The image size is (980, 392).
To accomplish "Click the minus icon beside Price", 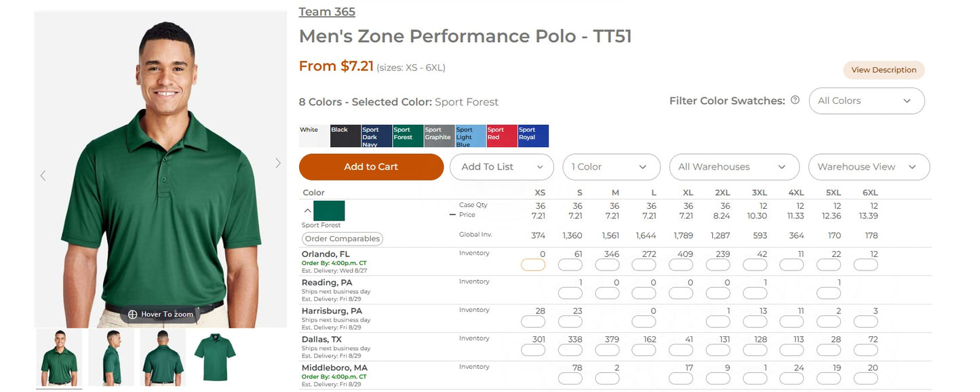I will click(452, 214).
